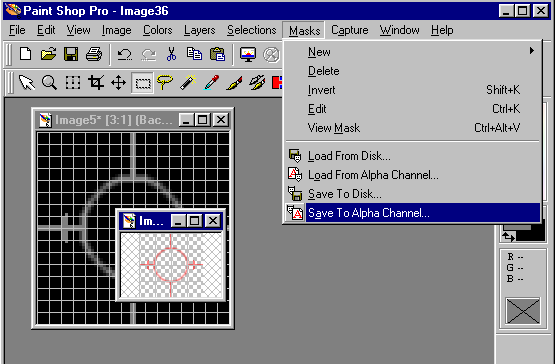Image resolution: width=555 pixels, height=364 pixels.
Task: Click the Cut scissors icon
Action: coord(171,55)
